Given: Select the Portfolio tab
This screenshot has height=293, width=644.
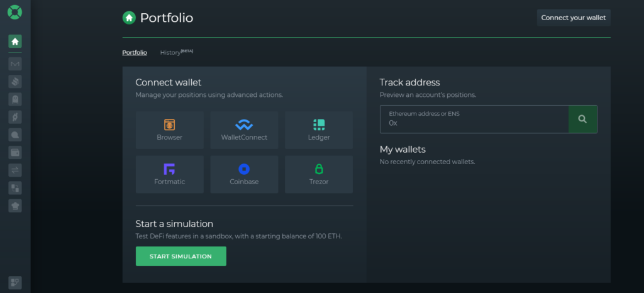Looking at the screenshot, I should coord(135,53).
